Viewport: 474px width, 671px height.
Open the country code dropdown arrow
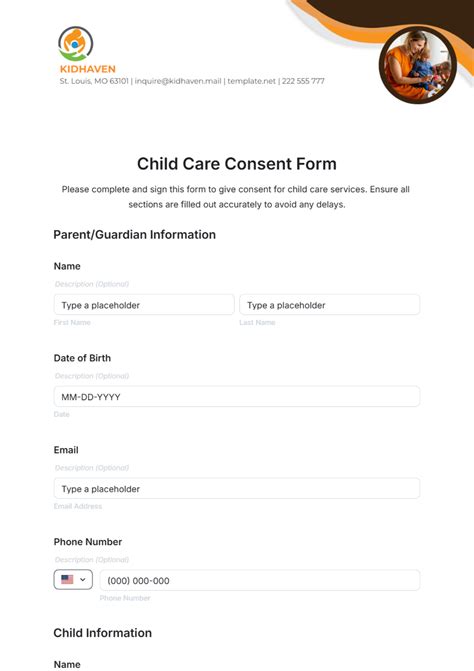point(83,579)
